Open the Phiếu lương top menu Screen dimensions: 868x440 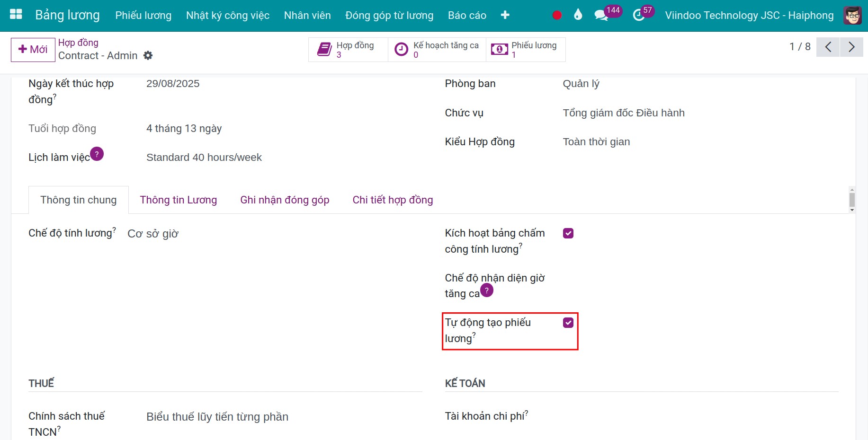coord(143,15)
